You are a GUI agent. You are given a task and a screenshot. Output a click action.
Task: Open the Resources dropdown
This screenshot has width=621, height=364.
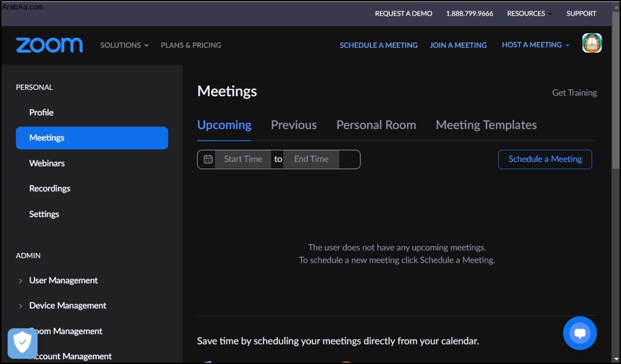tap(529, 14)
